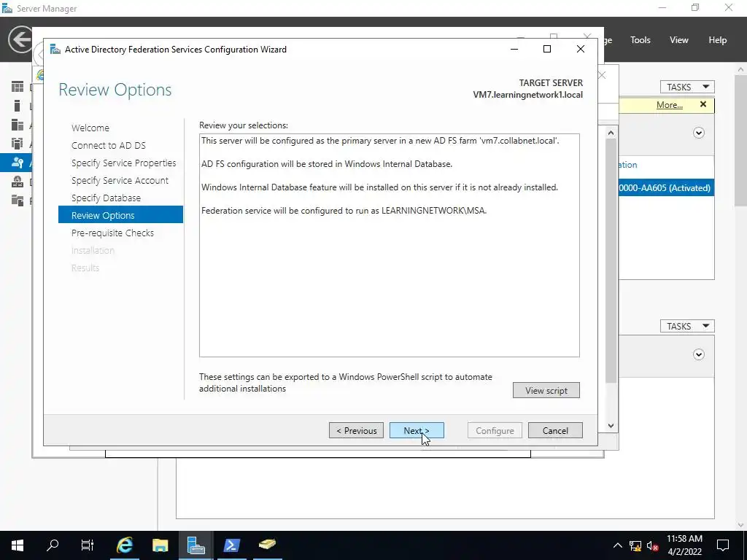Open Task View from the taskbar
747x560 pixels.
point(88,545)
